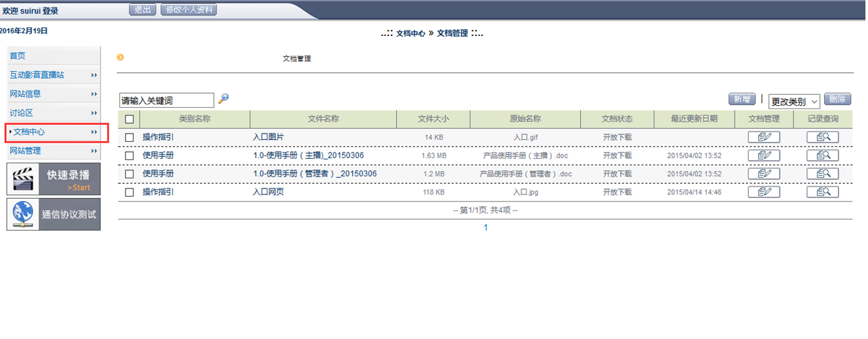Start 快速录播 quick recording
This screenshot has width=868, height=339.
[x=54, y=179]
